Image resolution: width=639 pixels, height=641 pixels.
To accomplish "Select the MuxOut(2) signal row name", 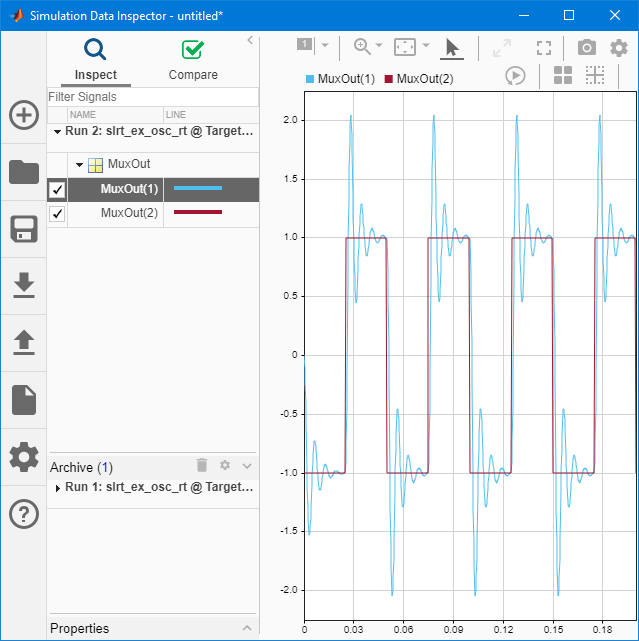I will coord(129,213).
